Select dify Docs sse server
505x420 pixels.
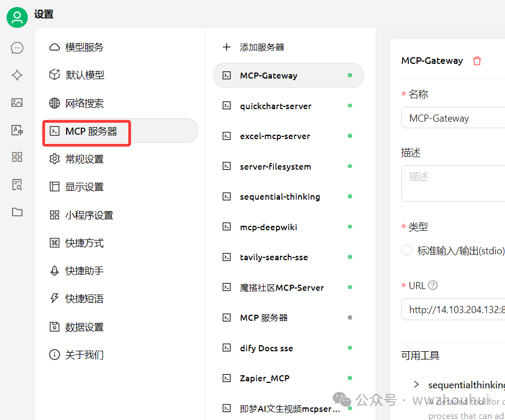[288, 348]
